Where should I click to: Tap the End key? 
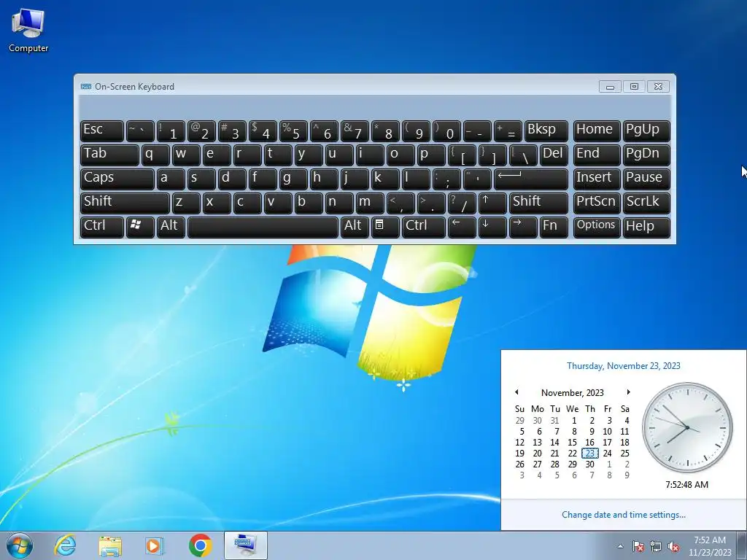tap(597, 155)
